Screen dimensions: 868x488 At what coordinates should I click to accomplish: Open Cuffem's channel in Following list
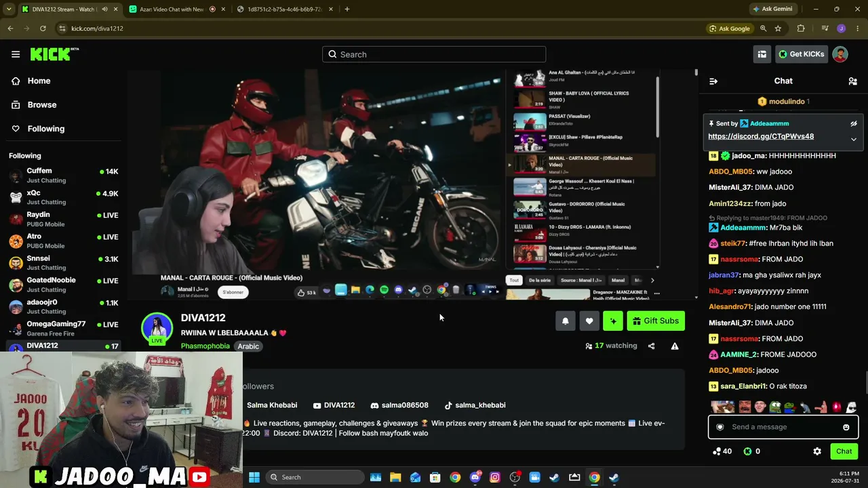click(64, 176)
